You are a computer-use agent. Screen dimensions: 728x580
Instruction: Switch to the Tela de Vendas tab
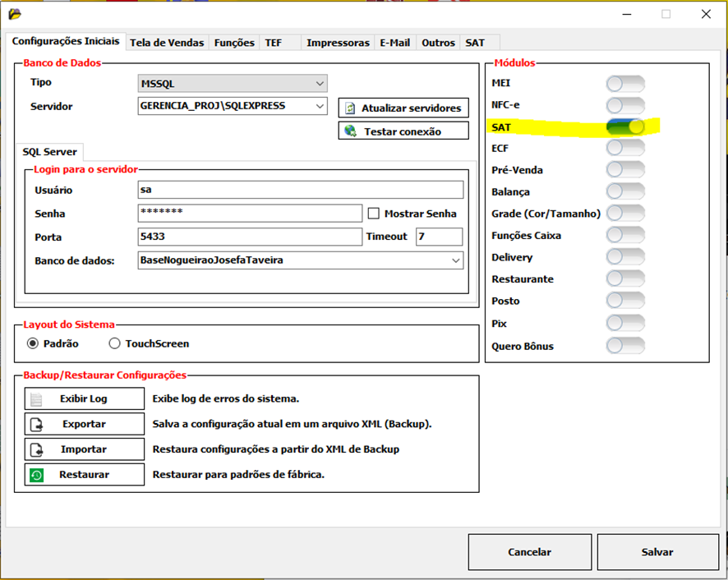(x=168, y=43)
